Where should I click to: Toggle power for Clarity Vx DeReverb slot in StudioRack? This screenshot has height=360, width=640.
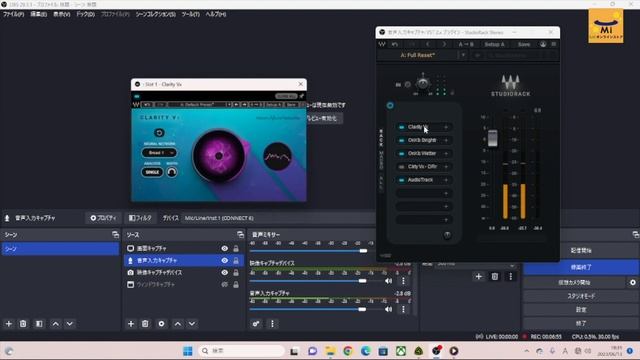pos(402,167)
